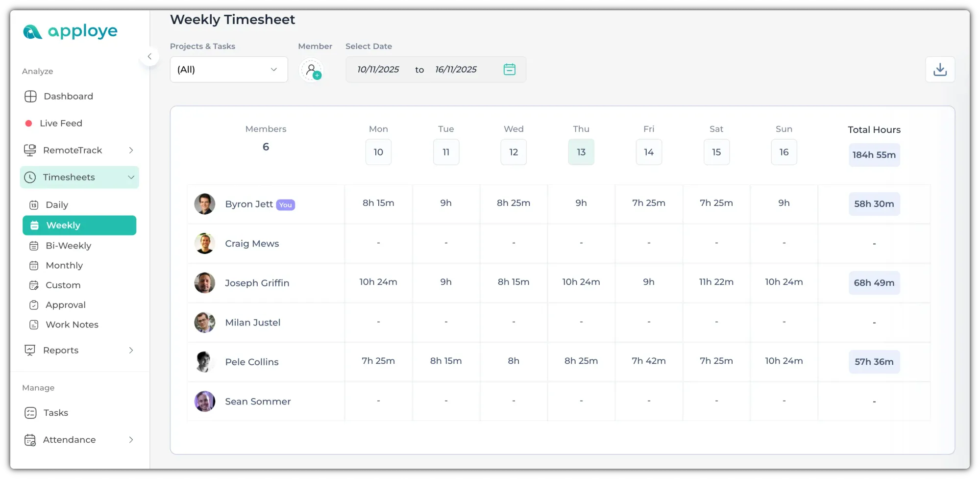Screen dimensions: 980x479
Task: Go to the Approval page
Action: point(65,305)
